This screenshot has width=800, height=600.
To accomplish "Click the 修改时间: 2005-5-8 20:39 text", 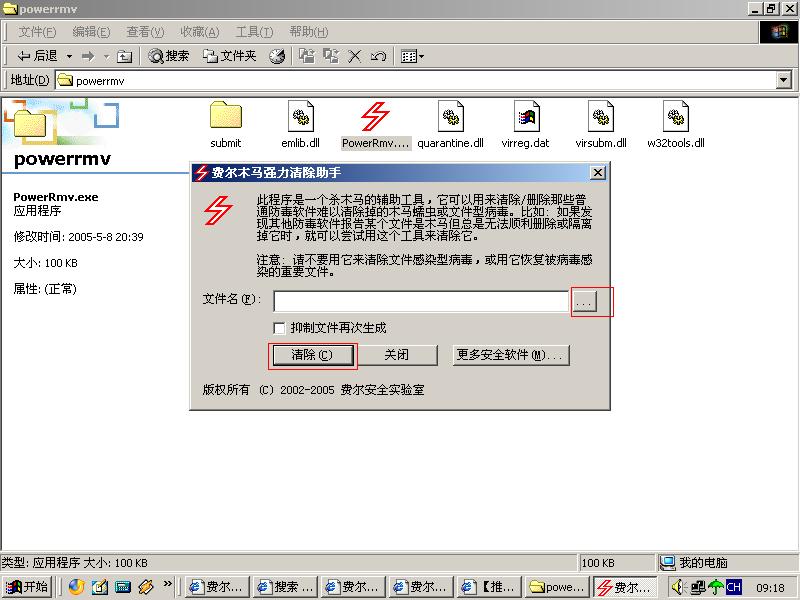I will pos(78,237).
